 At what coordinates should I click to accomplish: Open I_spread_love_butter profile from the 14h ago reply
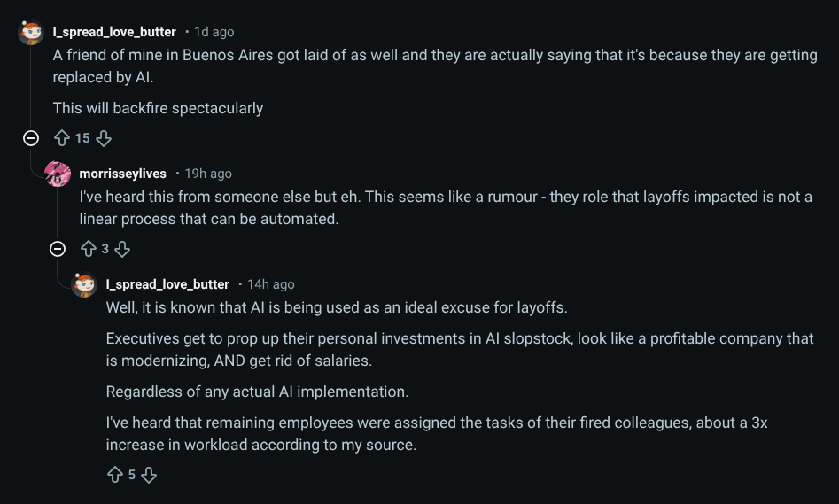point(167,284)
